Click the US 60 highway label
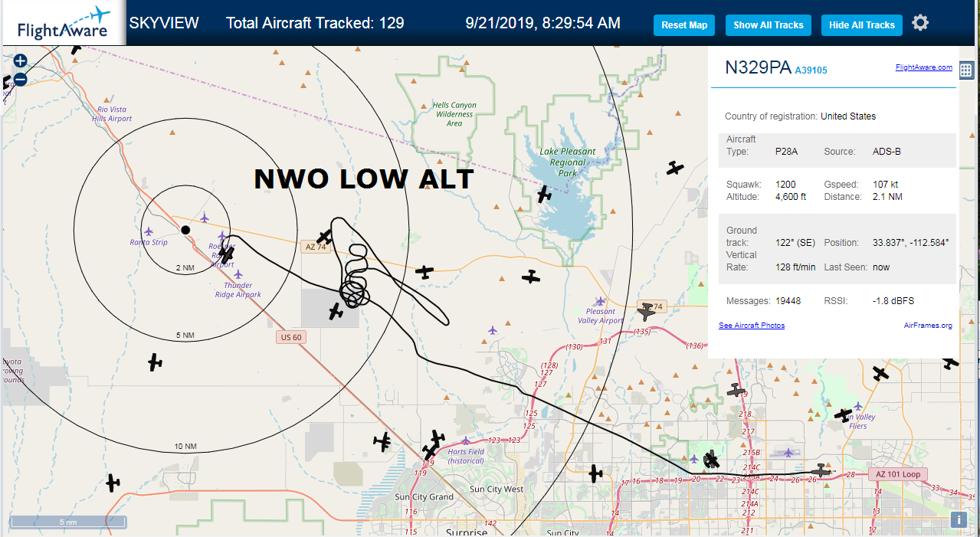980x537 pixels. pos(290,337)
